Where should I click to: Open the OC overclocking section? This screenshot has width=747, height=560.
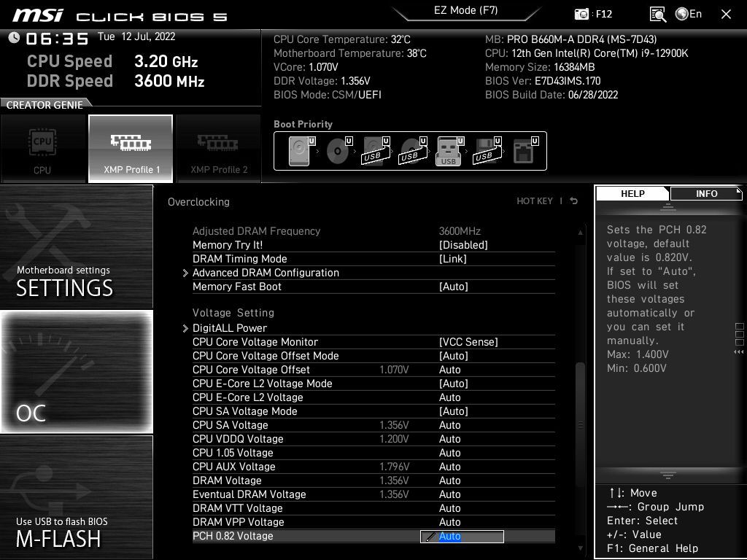pyautogui.click(x=76, y=372)
